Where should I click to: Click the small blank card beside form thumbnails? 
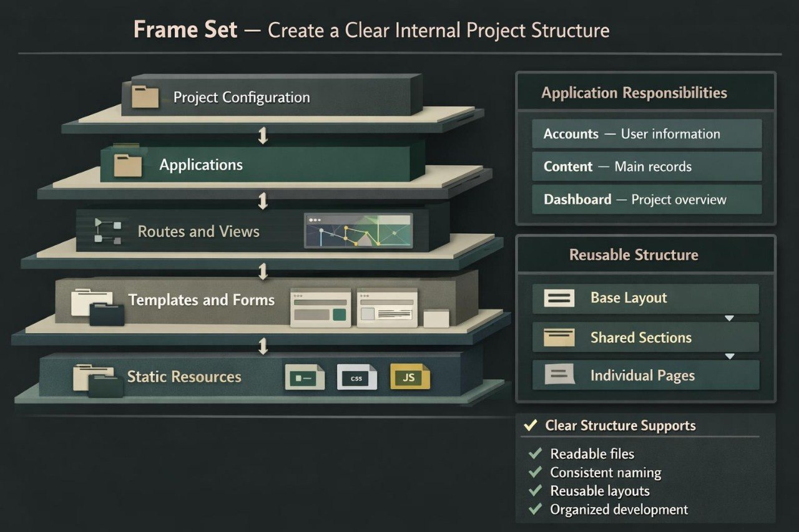coord(436,318)
